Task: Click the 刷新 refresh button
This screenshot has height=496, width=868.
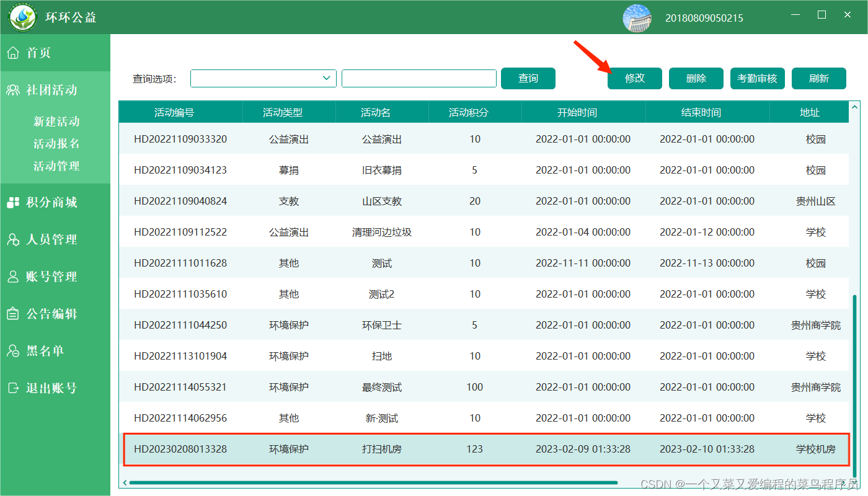Action: coord(818,78)
